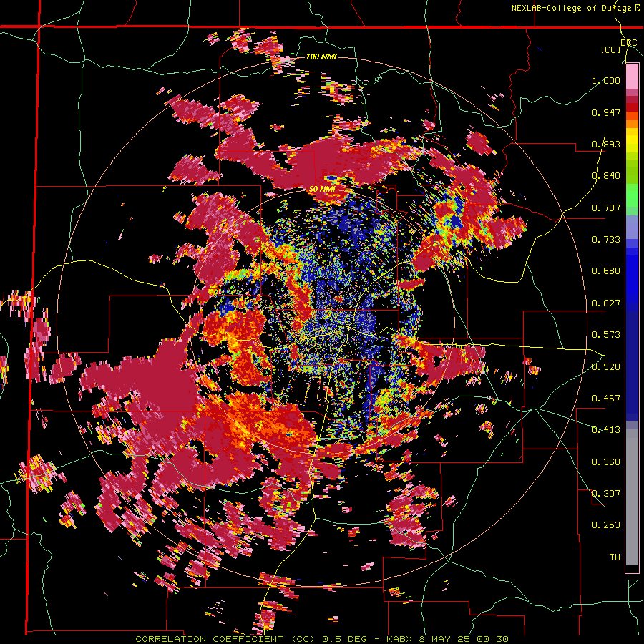
Task: Click the 0.307 color scale label
Action: coord(606,494)
